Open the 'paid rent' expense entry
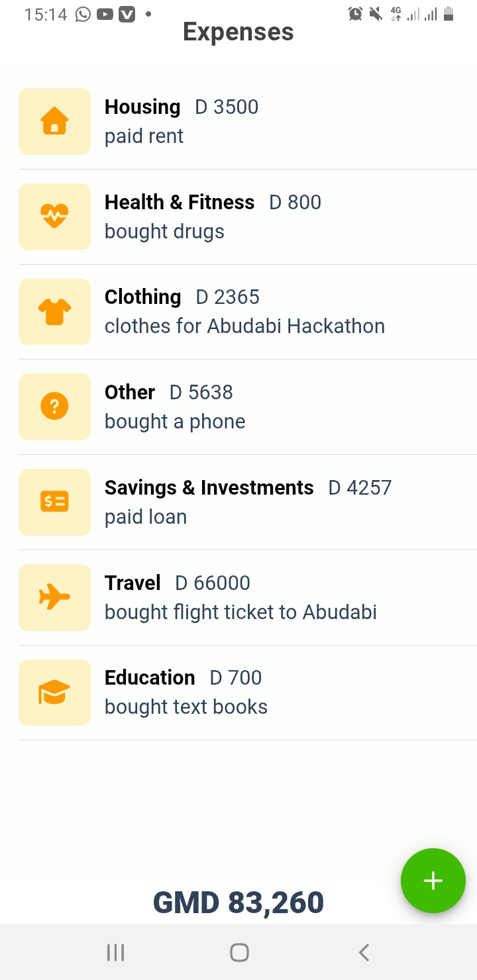This screenshot has width=477, height=980. coord(144,136)
